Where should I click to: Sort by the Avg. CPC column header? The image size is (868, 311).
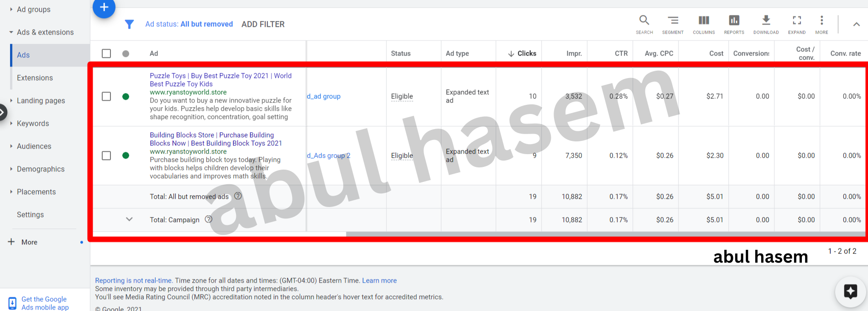tap(659, 53)
